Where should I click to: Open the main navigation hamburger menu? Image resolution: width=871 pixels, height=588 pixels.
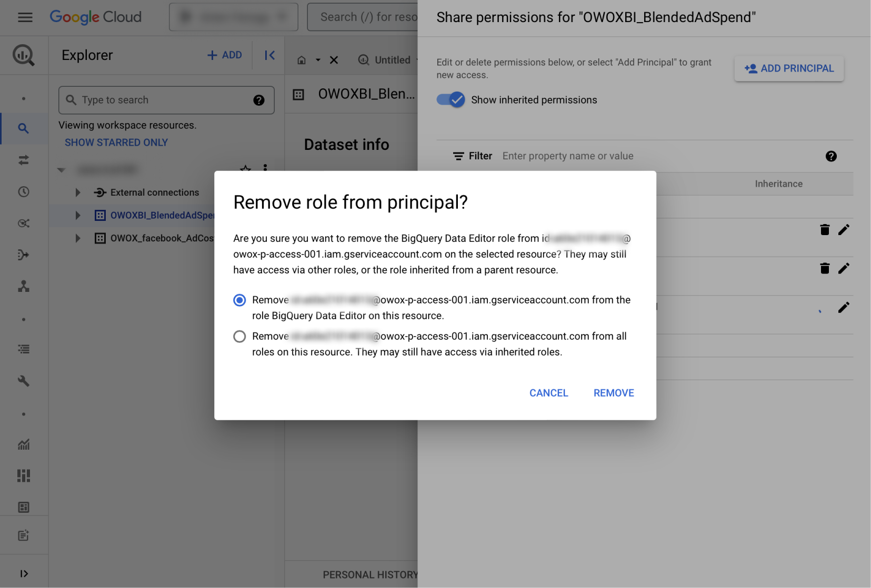pyautogui.click(x=25, y=17)
